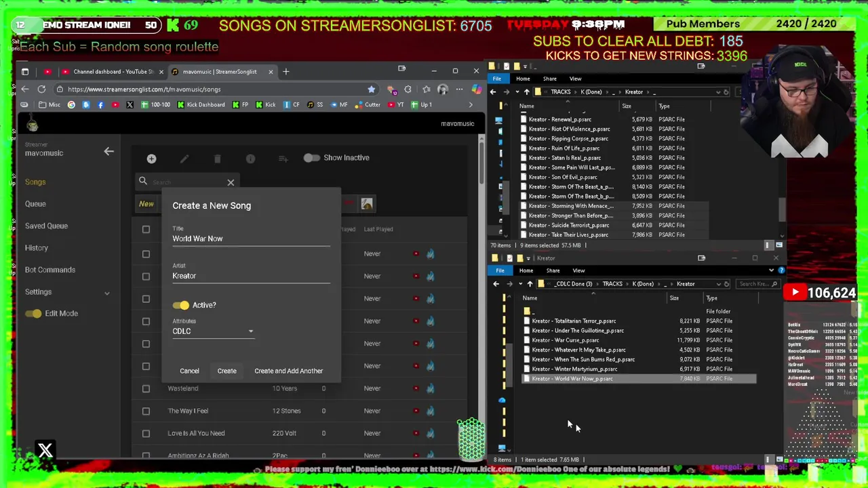The image size is (868, 488).
Task: Expand ribbon chevron in lower Explorer
Action: coord(771,270)
